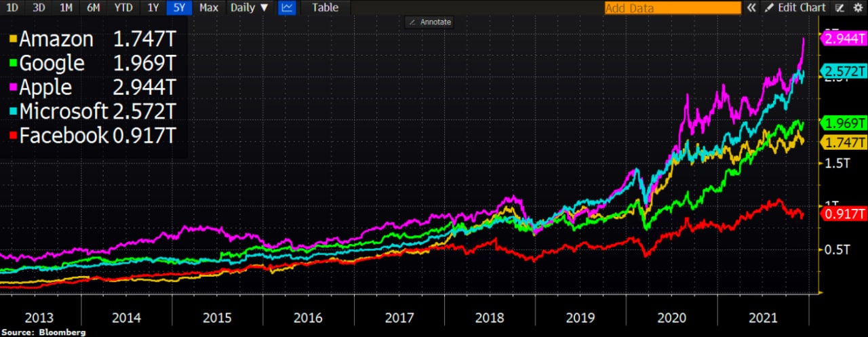Switch to Table view
The image size is (868, 337).
(325, 7)
